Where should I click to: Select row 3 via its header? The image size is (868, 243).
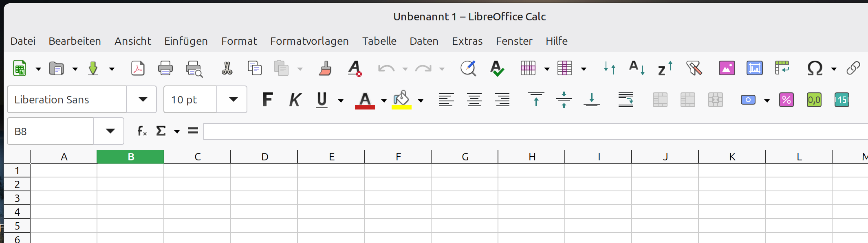[17, 198]
